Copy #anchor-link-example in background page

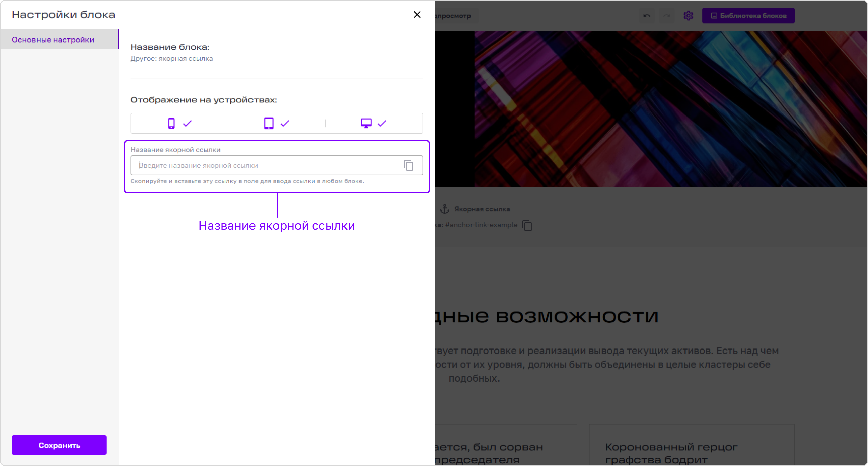[x=527, y=225]
